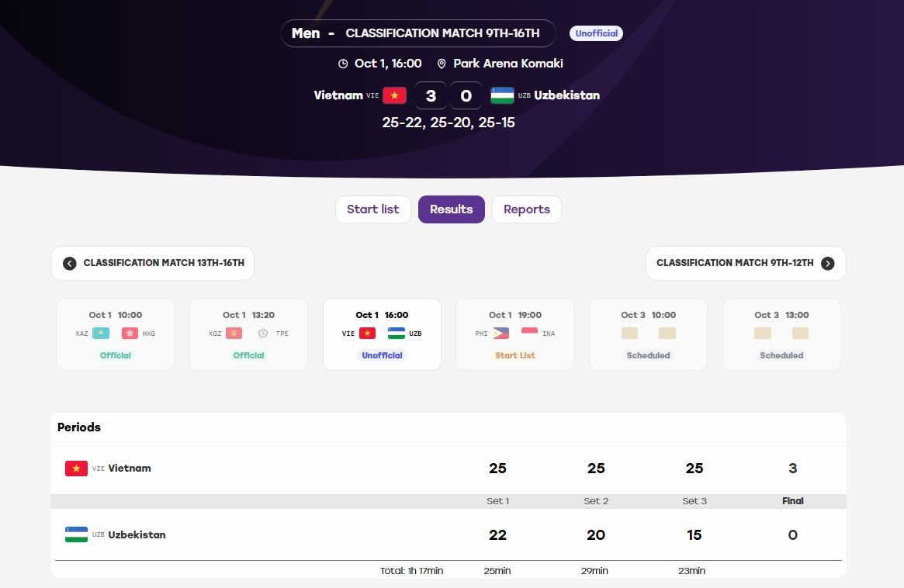This screenshot has height=588, width=904.
Task: Click Vietnam flag in 16:00 match card
Action: point(367,334)
